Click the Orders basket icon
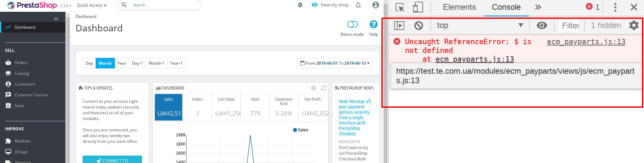The image size is (644, 163). coord(8,63)
